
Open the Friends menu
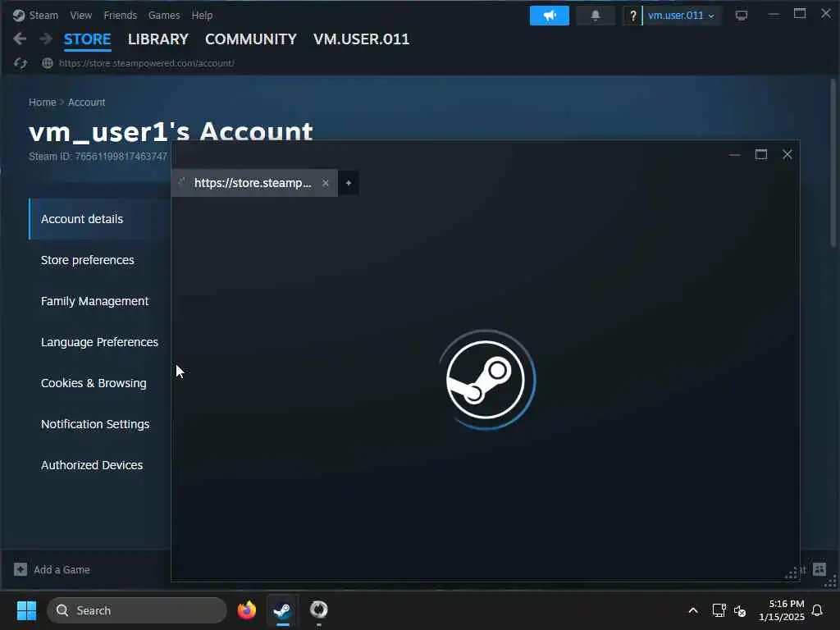(120, 15)
